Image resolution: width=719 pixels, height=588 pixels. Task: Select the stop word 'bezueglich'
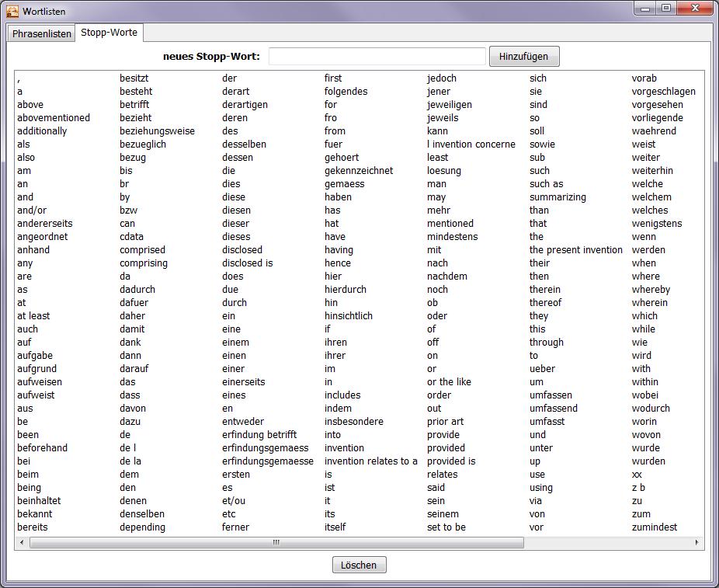[143, 144]
